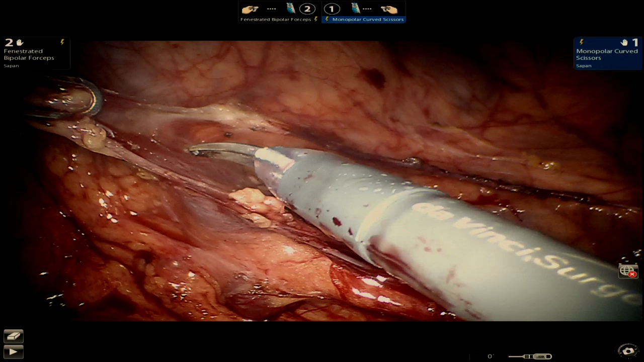Screen dimensions: 644x362
Task: Click the hand icon in arm 1 panel
Action: click(x=624, y=43)
